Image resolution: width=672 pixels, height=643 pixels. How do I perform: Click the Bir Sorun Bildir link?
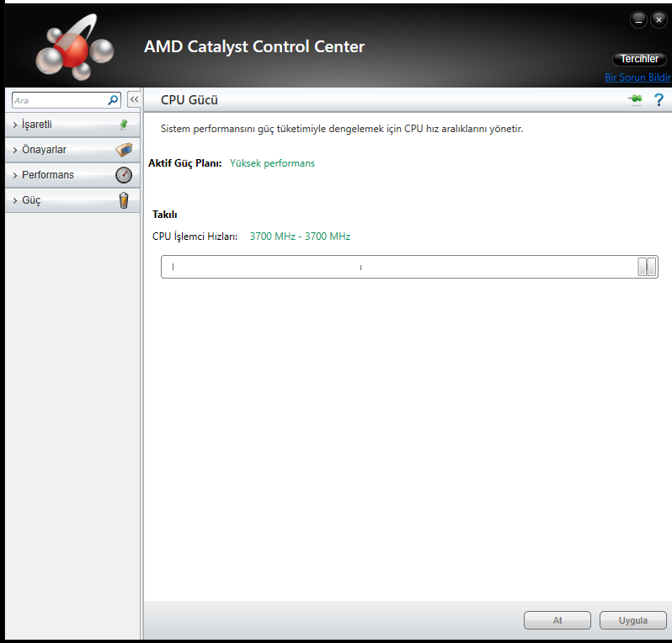(637, 77)
